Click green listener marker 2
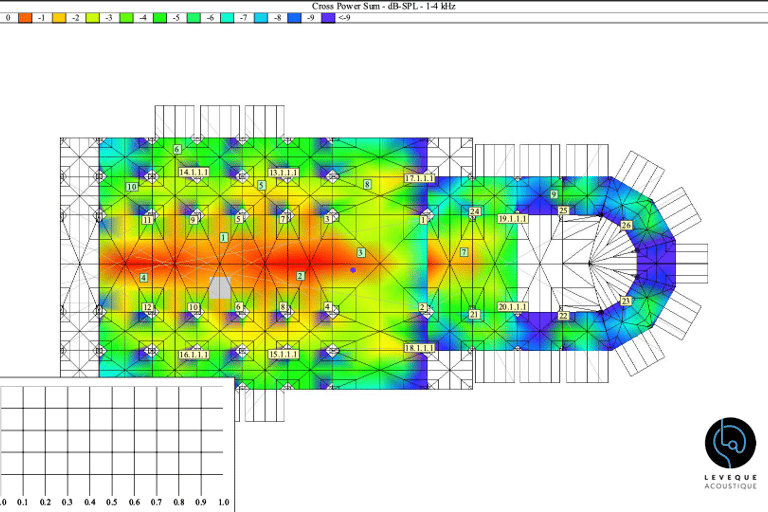The height and width of the screenshot is (512, 768). click(300, 276)
